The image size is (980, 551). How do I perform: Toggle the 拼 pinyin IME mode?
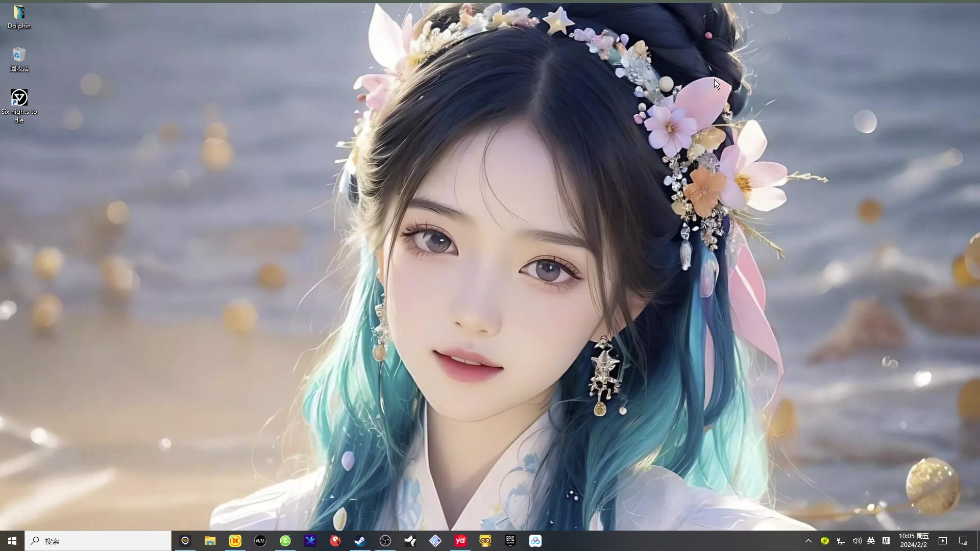[886, 541]
